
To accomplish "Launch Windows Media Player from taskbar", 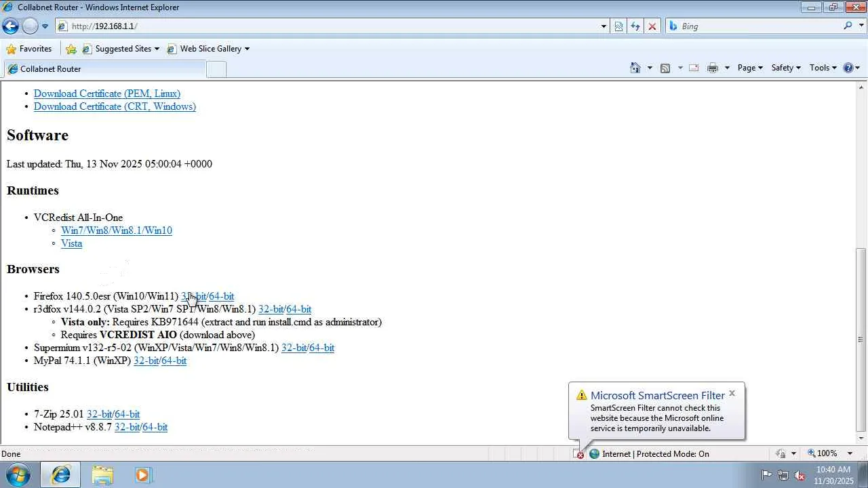I will (x=143, y=475).
